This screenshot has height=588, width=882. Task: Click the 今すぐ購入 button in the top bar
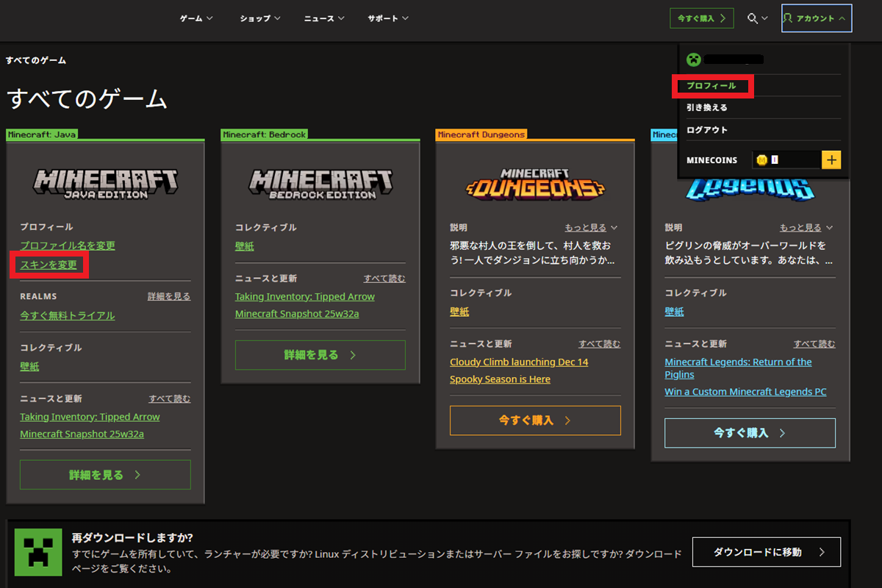pos(702,18)
